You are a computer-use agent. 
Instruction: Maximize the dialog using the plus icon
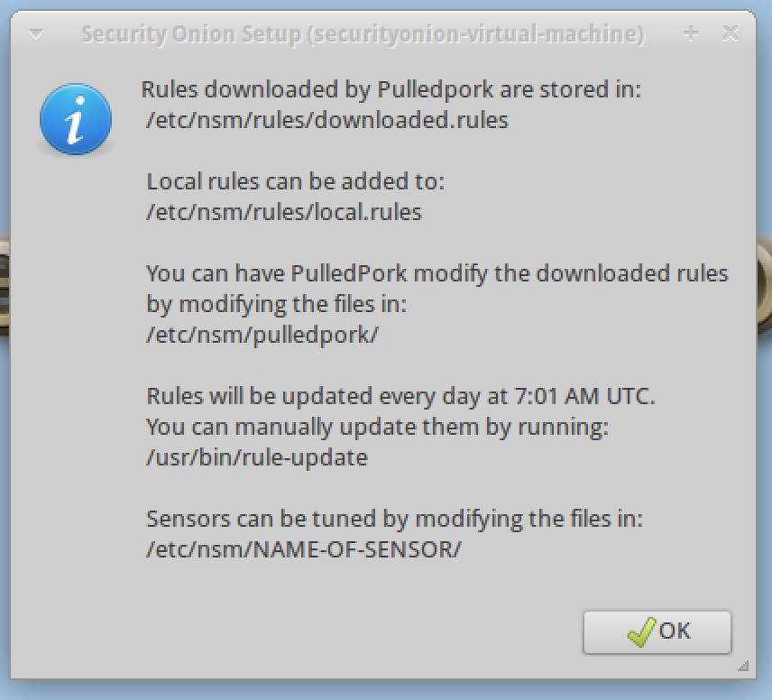(691, 34)
